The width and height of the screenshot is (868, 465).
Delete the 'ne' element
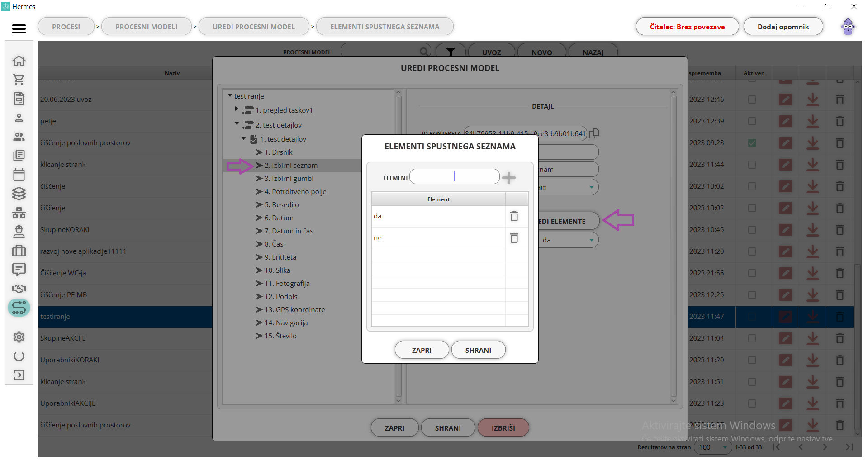click(514, 238)
